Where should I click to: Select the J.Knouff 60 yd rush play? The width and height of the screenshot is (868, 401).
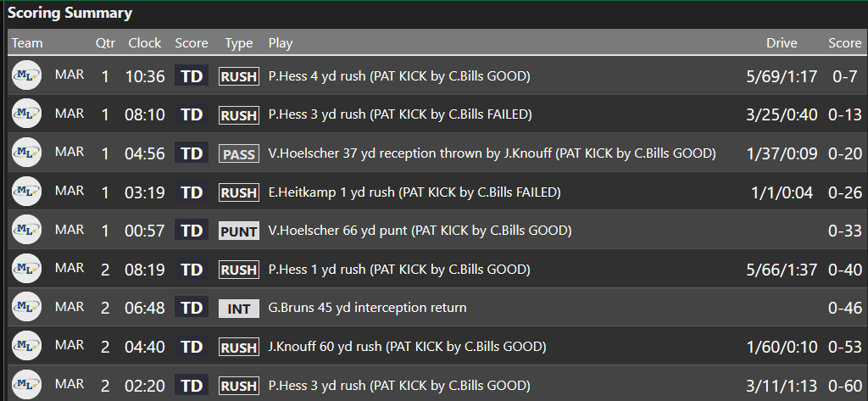coord(407,346)
